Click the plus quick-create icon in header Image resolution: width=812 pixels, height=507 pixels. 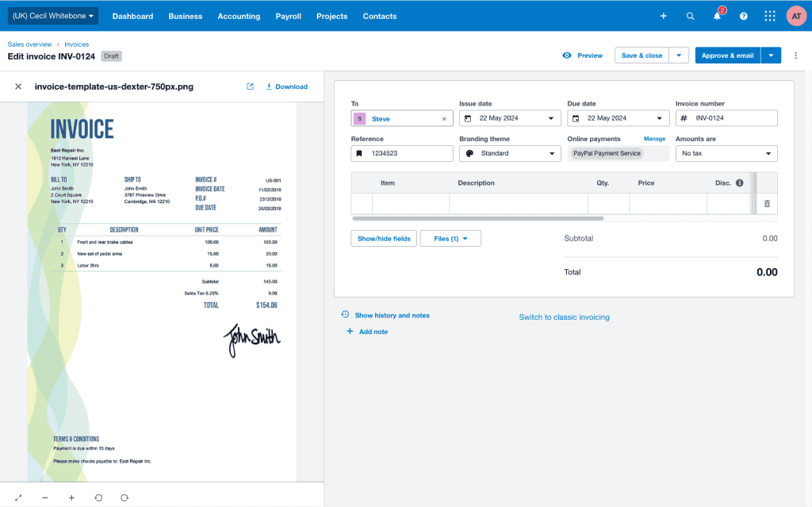coord(663,16)
